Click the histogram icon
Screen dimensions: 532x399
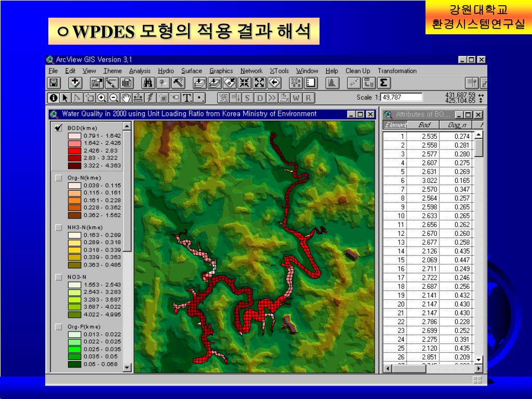tap(332, 83)
